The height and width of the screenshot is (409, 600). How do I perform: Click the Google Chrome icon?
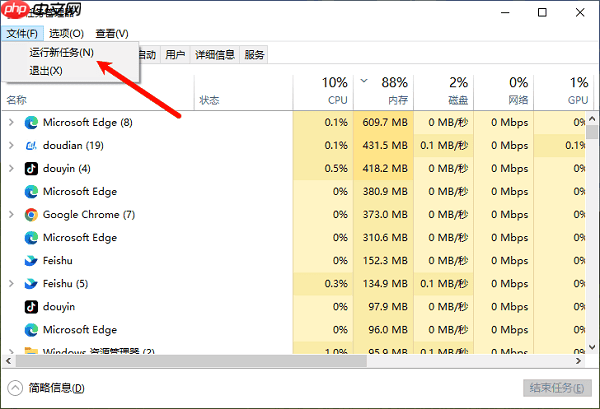31,214
